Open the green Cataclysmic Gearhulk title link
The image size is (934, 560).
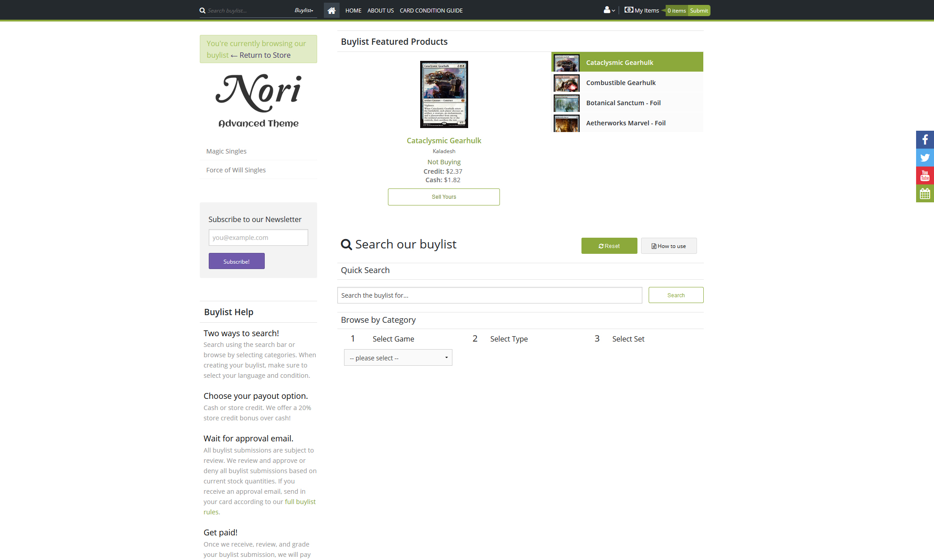[x=444, y=141]
